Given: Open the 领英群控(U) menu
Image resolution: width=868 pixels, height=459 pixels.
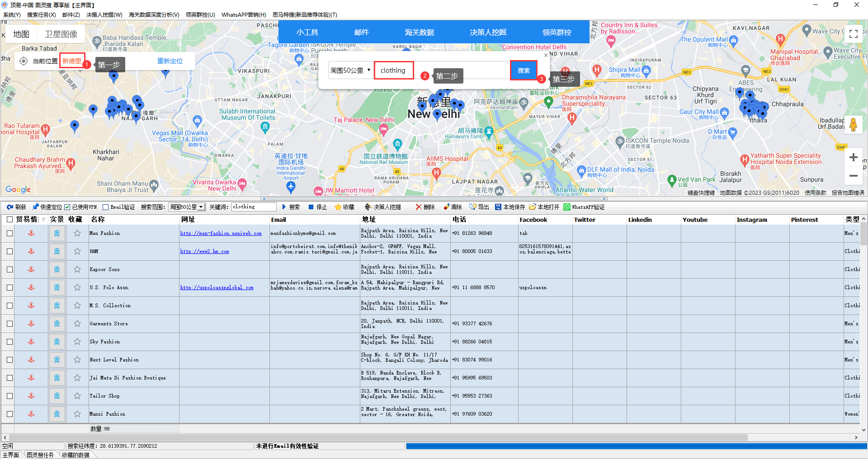Looking at the screenshot, I should [x=200, y=15].
